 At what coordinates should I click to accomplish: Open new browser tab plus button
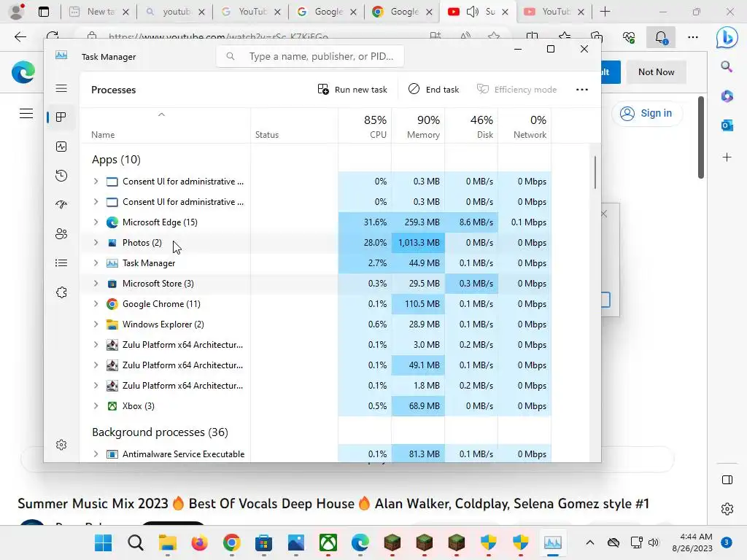605,12
